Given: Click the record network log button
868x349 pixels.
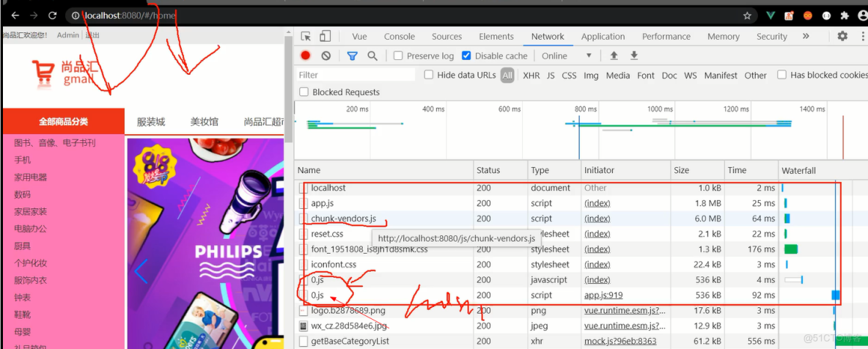Looking at the screenshot, I should 306,56.
